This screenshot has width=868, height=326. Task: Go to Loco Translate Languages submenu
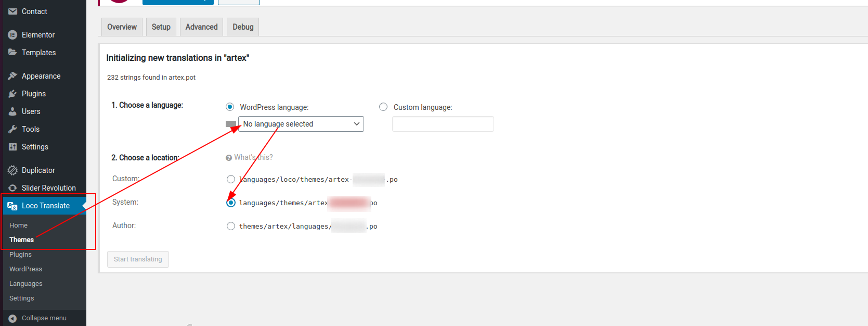coord(26,284)
